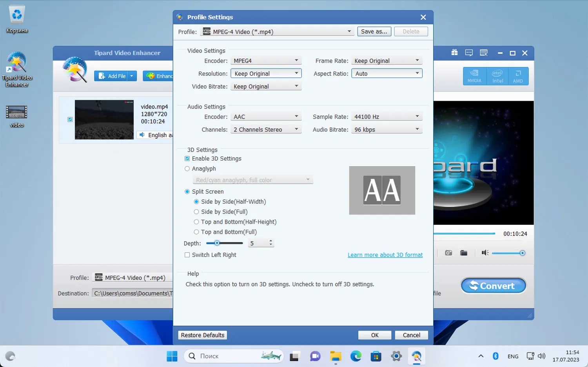
Task: Choose Top and Bottom(Half-Height) option
Action: (196, 222)
